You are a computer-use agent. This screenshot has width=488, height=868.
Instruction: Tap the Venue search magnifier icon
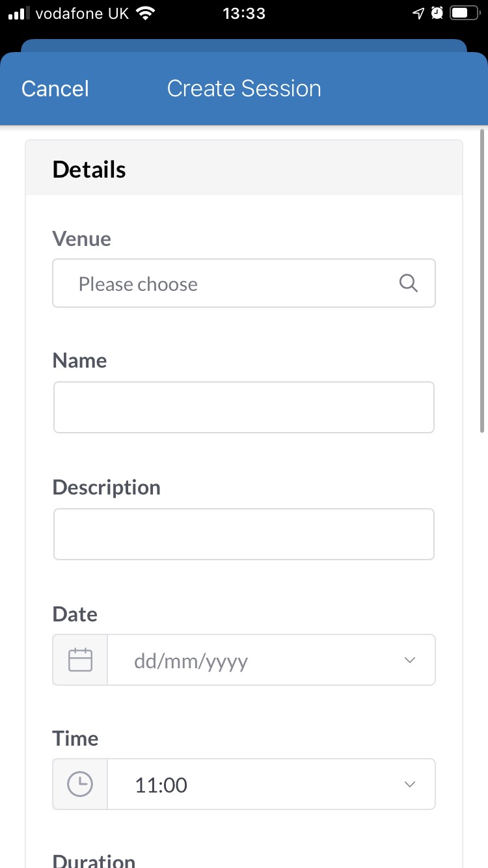coord(408,283)
